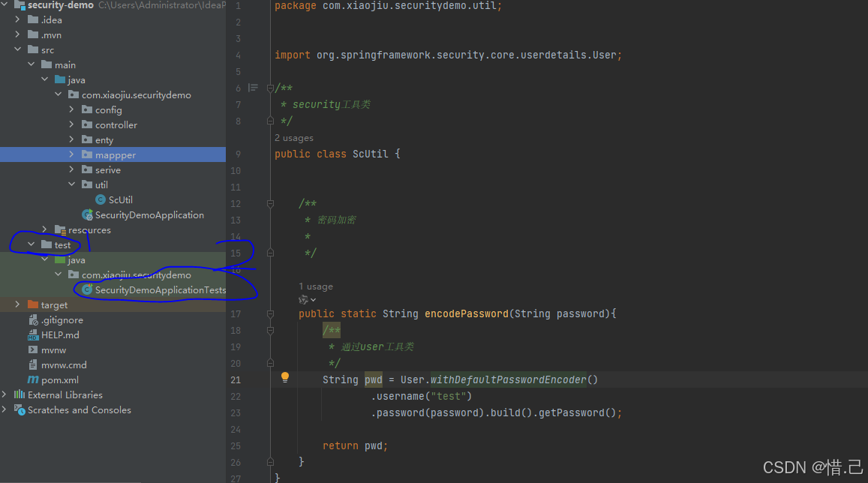Click the ScUtil class name in code
The height and width of the screenshot is (483, 868).
pos(371,154)
